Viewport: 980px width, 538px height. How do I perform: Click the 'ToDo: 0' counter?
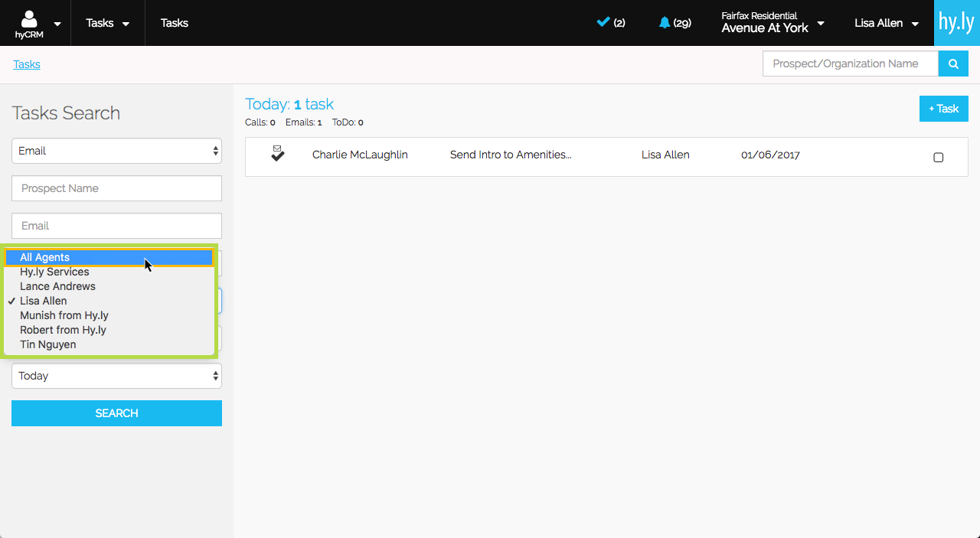[348, 122]
